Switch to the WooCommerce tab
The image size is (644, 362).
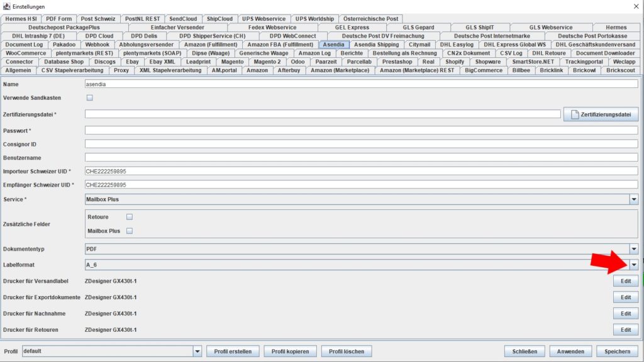(x=26, y=53)
